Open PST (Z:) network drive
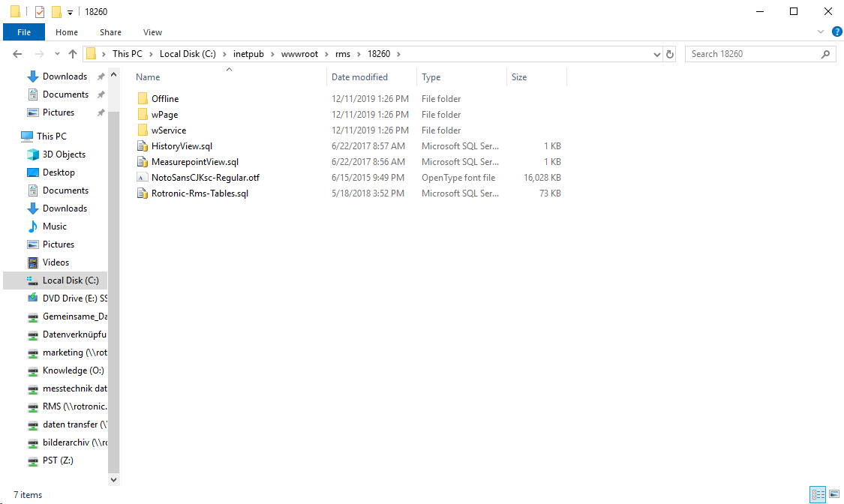The image size is (844, 504). tap(58, 460)
